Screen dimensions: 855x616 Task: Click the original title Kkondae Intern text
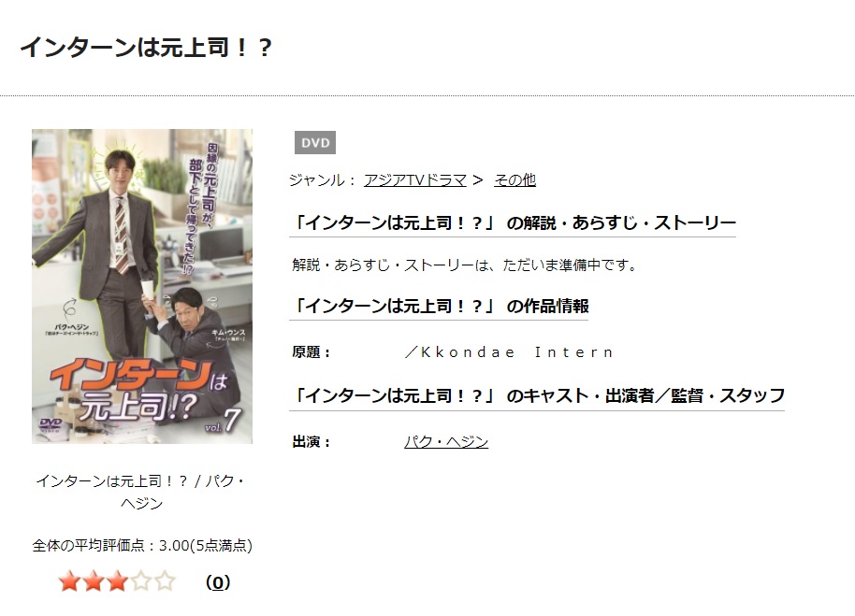[510, 351]
